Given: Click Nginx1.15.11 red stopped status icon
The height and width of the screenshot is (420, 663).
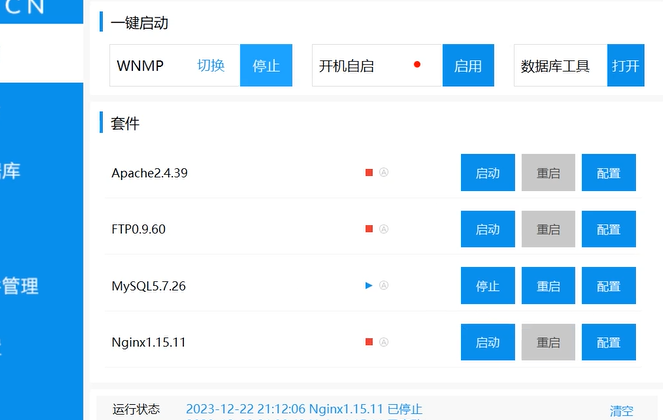Looking at the screenshot, I should pos(369,342).
